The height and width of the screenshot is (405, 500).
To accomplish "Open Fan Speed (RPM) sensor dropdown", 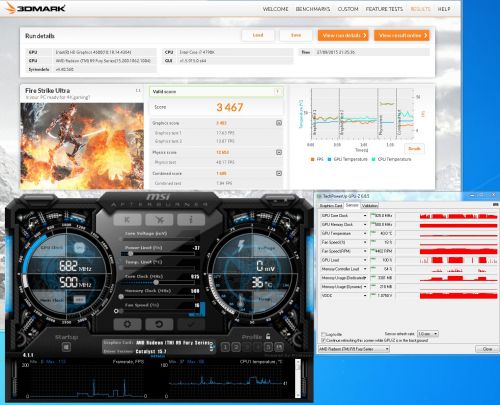I will 365,251.
